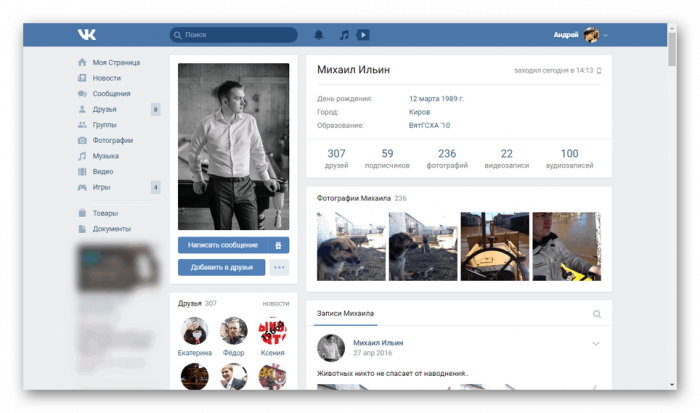This screenshot has height=413, width=700.
Task: Open the tractor steering wheel photo thumbnail
Action: 494,246
